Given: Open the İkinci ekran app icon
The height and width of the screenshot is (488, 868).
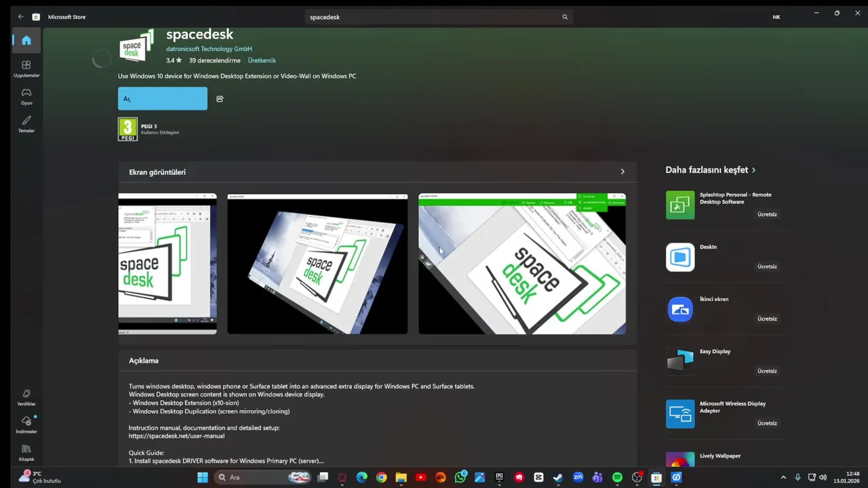Looking at the screenshot, I should (680, 309).
